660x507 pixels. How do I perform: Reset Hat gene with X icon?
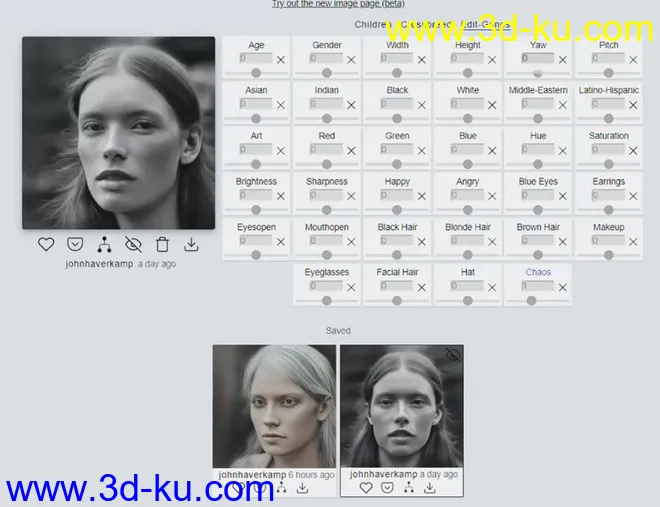point(492,287)
